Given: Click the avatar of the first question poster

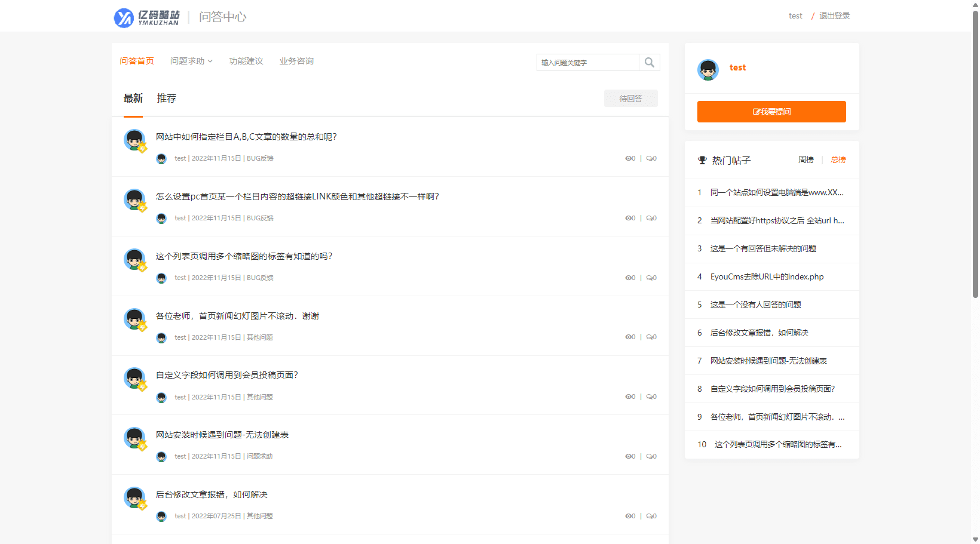Looking at the screenshot, I should tap(134, 139).
